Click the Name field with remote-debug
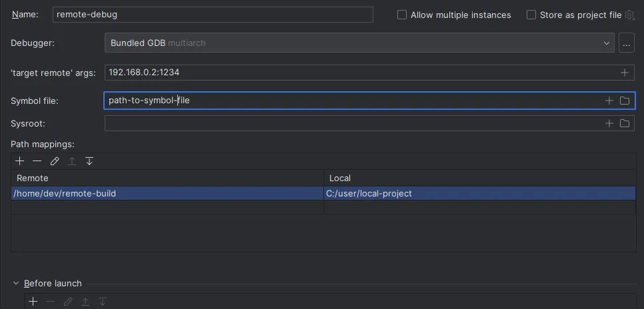Image resolution: width=644 pixels, height=309 pixels. tap(212, 15)
